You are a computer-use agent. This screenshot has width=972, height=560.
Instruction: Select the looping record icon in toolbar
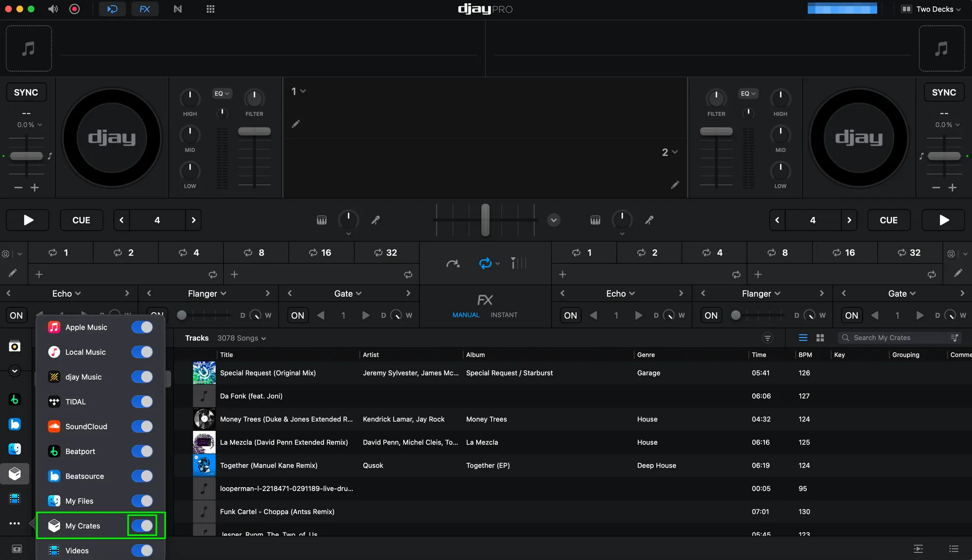(x=112, y=9)
